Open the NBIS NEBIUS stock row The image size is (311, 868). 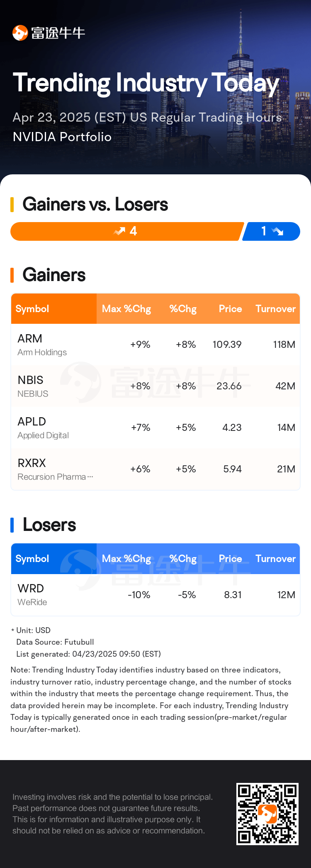[155, 386]
